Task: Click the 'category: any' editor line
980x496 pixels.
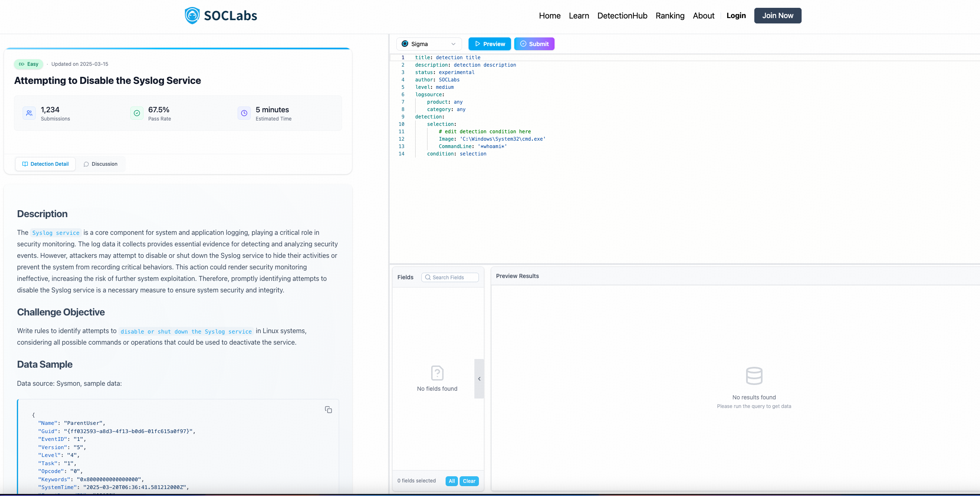Action: tap(446, 109)
